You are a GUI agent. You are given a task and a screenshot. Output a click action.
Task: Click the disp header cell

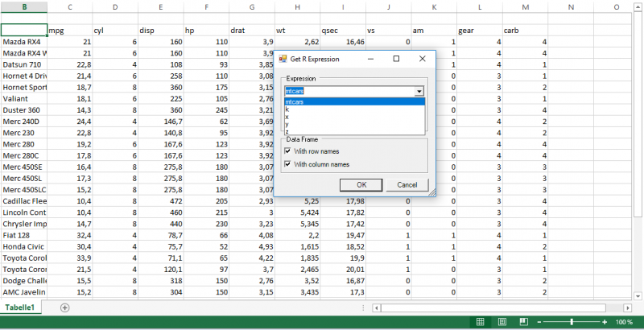tap(161, 31)
